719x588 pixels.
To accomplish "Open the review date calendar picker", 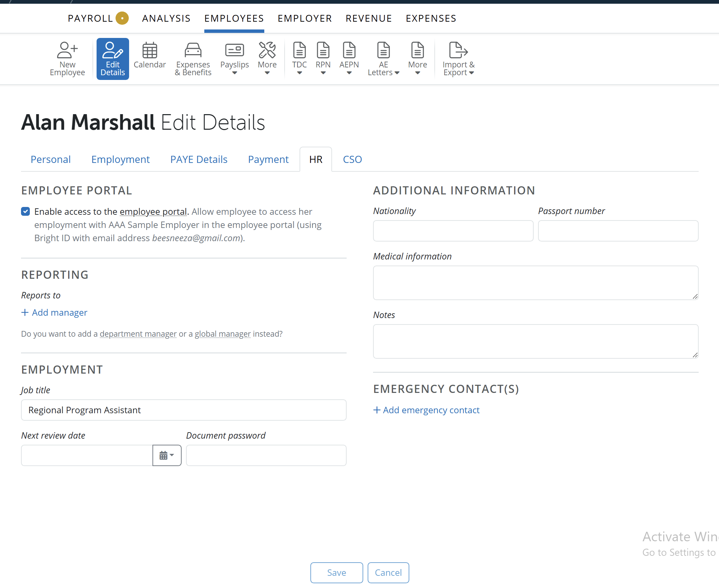I will 167,455.
